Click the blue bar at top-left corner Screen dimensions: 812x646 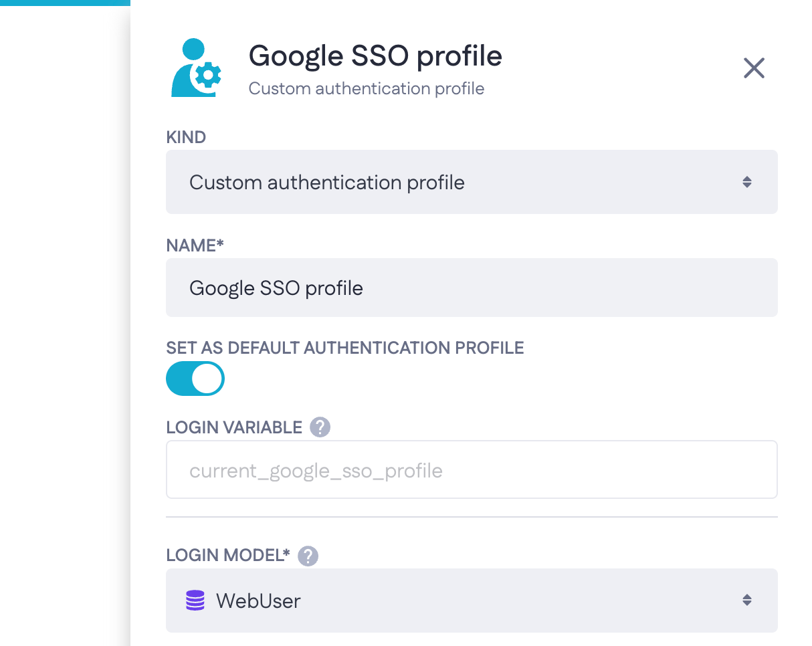(65, 3)
